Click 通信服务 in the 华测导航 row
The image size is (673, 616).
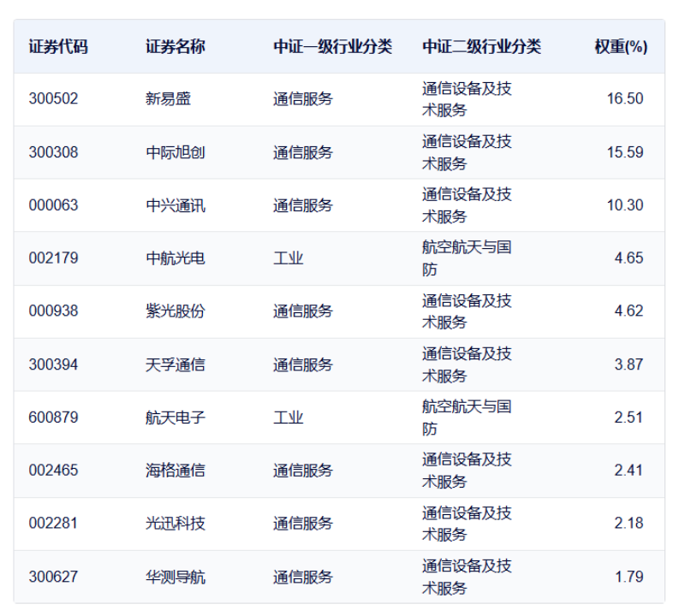click(303, 577)
